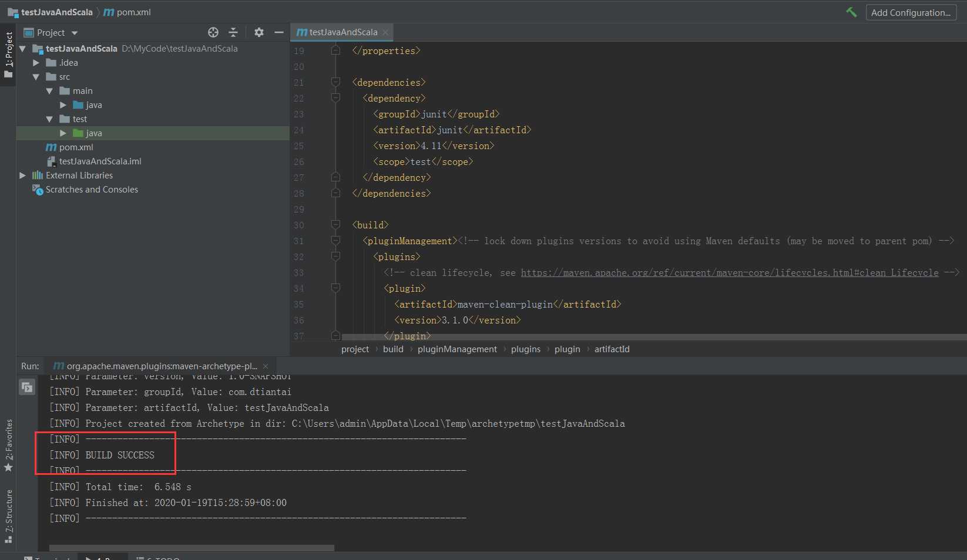Open Project panel gear settings
This screenshot has height=560, width=967.
[259, 32]
